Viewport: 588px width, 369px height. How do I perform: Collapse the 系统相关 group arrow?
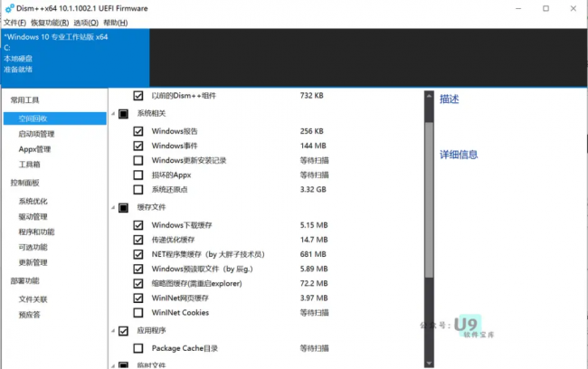[113, 114]
